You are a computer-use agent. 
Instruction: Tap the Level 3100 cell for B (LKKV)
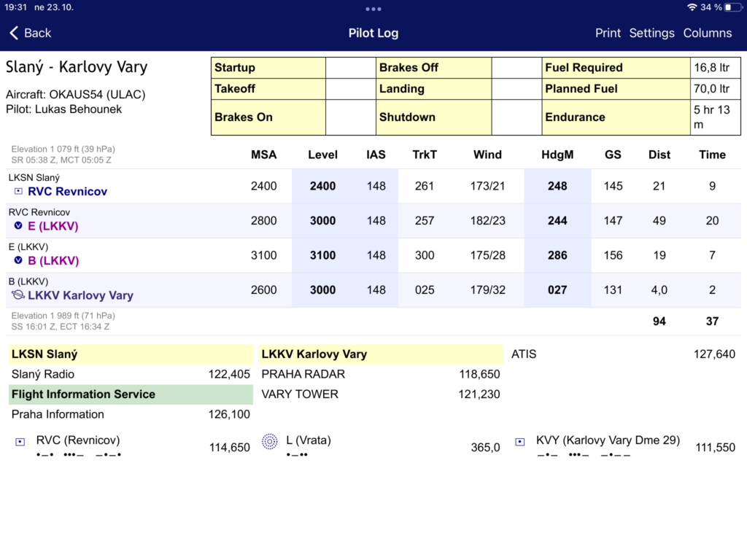[322, 255]
